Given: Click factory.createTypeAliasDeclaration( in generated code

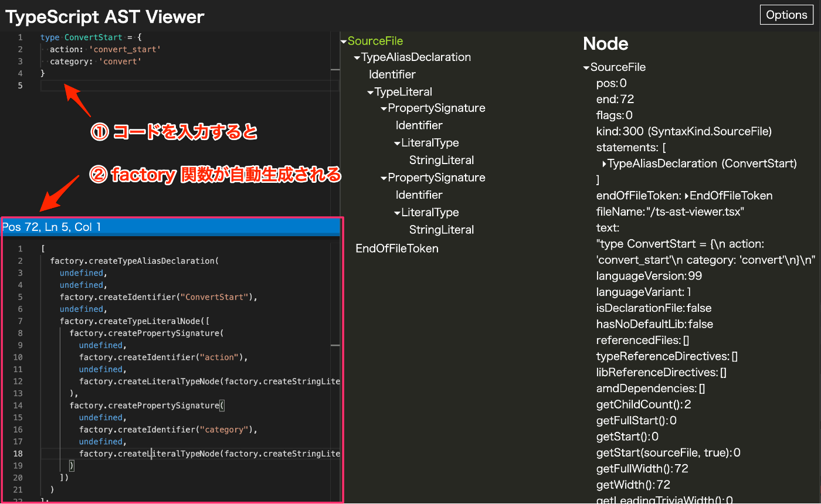Looking at the screenshot, I should click(x=134, y=261).
